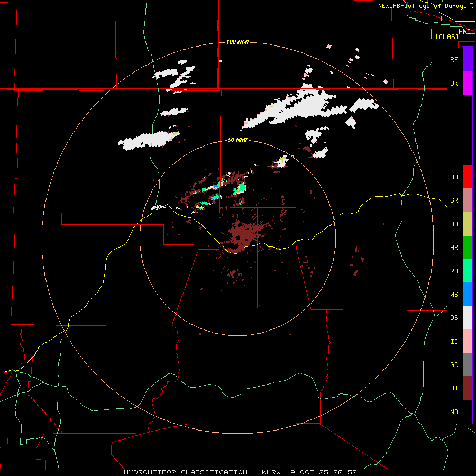Select the blue WS legend swatch
The height and width of the screenshot is (476, 476).
467,294
